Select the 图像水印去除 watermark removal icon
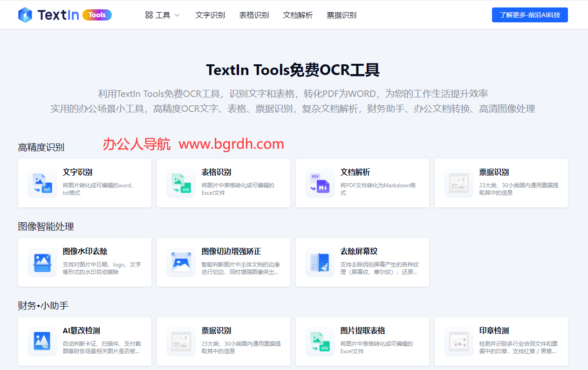588x370 pixels. pyautogui.click(x=42, y=262)
